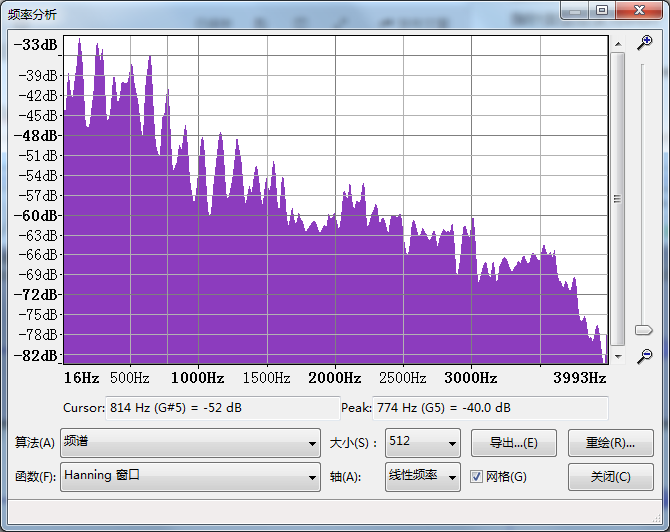The height and width of the screenshot is (532, 670).
Task: Minimize the frequency analysis window
Action: 575,10
